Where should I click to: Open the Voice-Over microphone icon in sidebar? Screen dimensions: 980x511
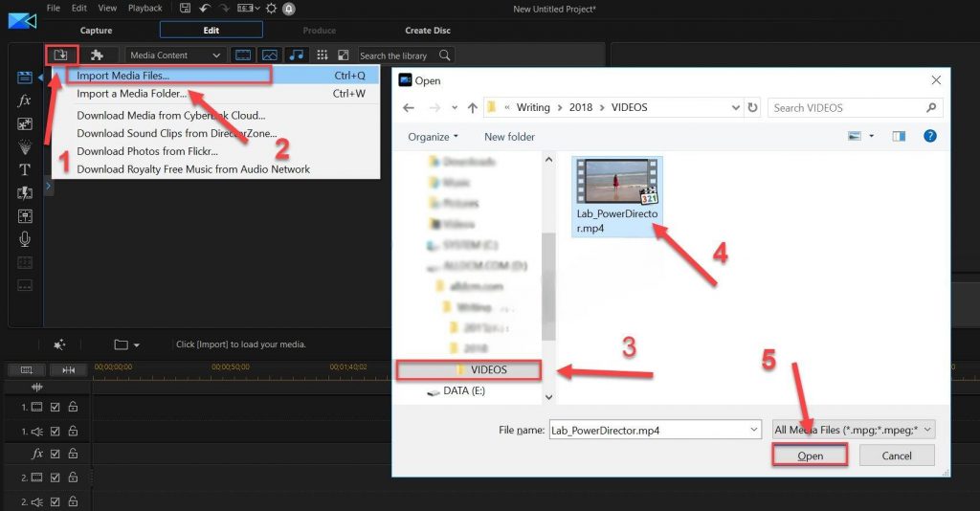point(25,239)
